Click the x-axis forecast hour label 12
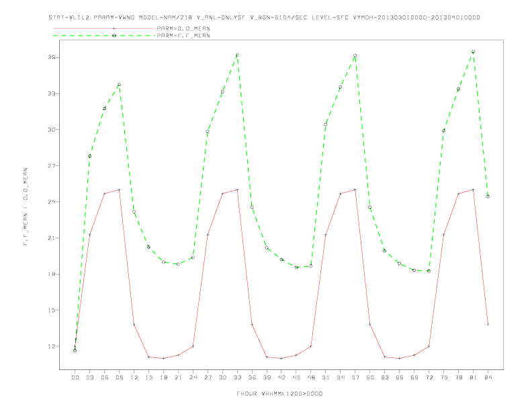Viewport: 532px width, 411px height. (x=134, y=377)
